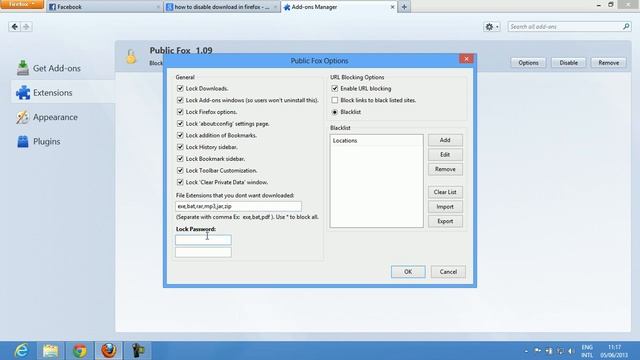Viewport: 640px width, 360px height.
Task: Open the gear tools menu for add-ons
Action: point(491,27)
